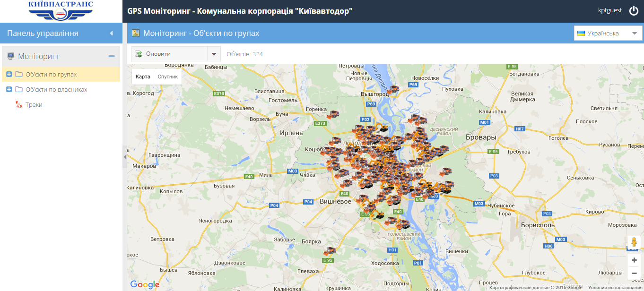The image size is (644, 291).
Task: Zoom out on the map
Action: pyautogui.click(x=634, y=273)
